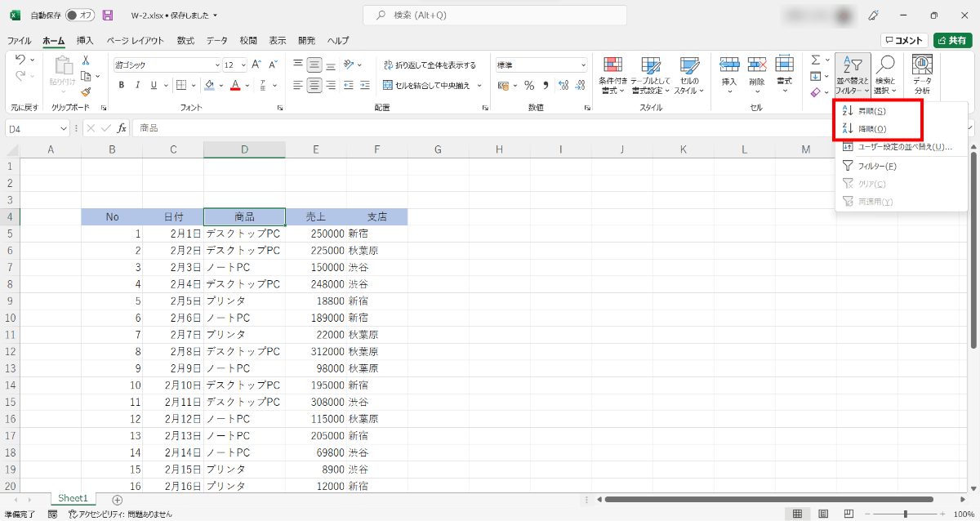Click the Comments button
This screenshot has width=980, height=521.
click(x=904, y=41)
